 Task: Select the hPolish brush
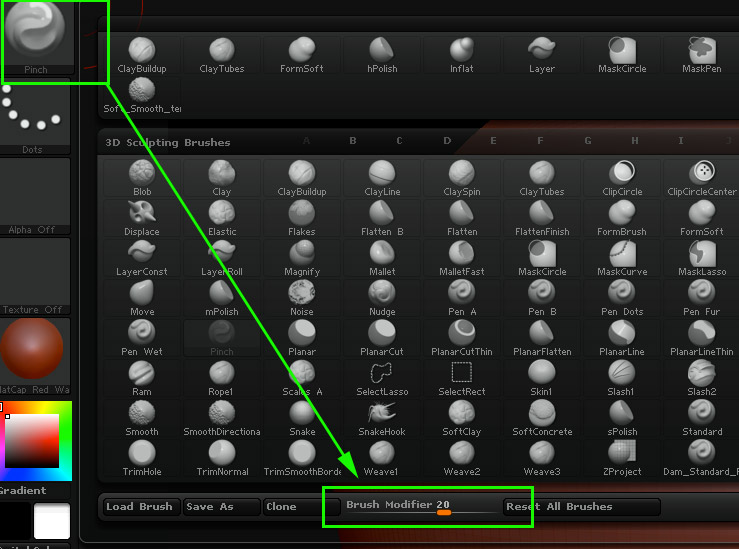[382, 55]
